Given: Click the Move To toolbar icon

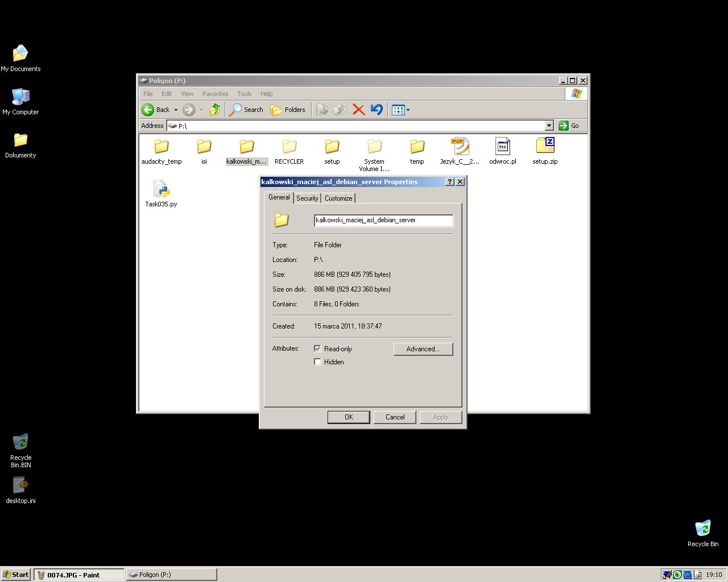Looking at the screenshot, I should [x=322, y=110].
